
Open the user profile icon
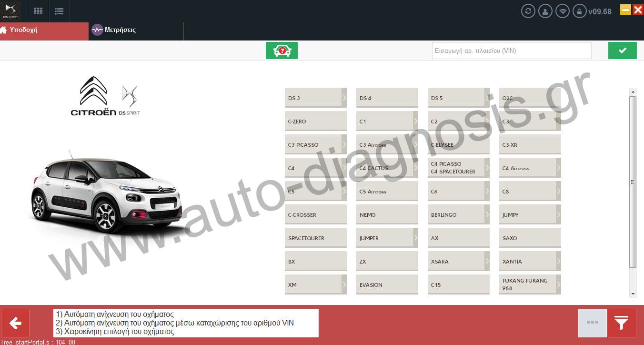tap(545, 11)
